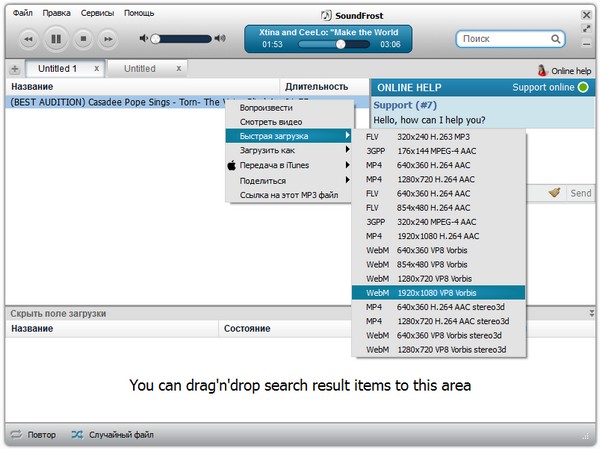The width and height of the screenshot is (600, 449).
Task: Open Online help link
Action: (570, 71)
